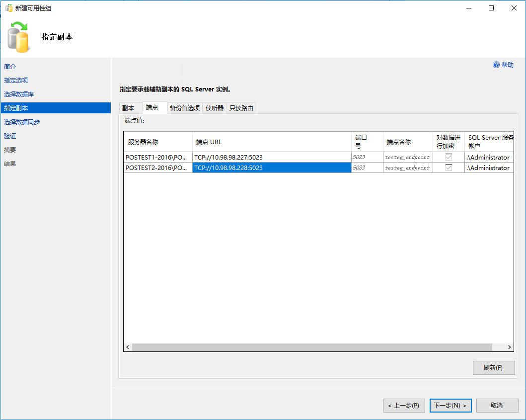Go to the 验证 step
The width and height of the screenshot is (526, 420).
pyautogui.click(x=10, y=136)
